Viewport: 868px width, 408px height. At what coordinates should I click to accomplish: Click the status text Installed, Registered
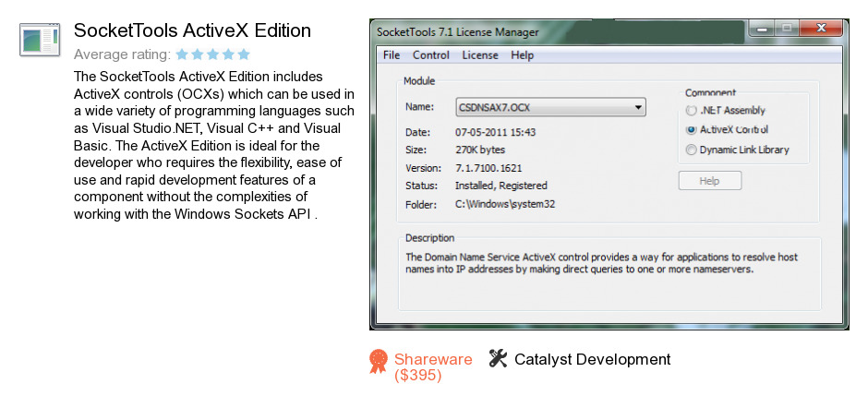click(x=501, y=186)
